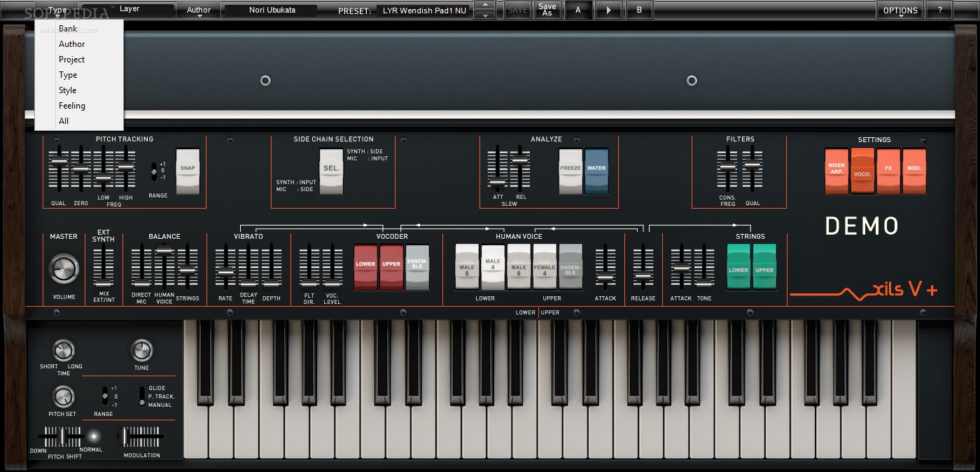Toggle the Vocoder ENSEMBLE button
The height and width of the screenshot is (472, 980).
[x=417, y=267]
